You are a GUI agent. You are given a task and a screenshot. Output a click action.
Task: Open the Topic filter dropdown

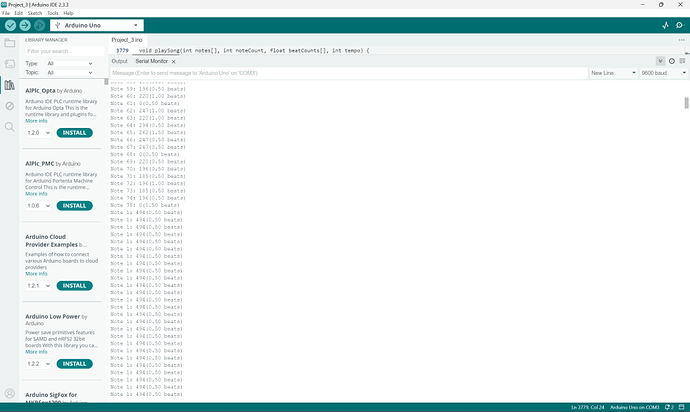pyautogui.click(x=70, y=73)
